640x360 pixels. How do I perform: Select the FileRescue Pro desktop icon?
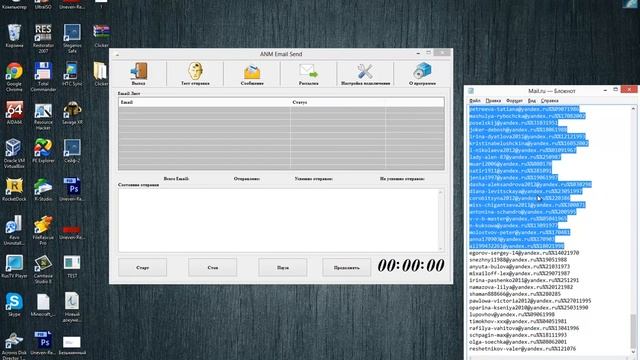pyautogui.click(x=43, y=230)
